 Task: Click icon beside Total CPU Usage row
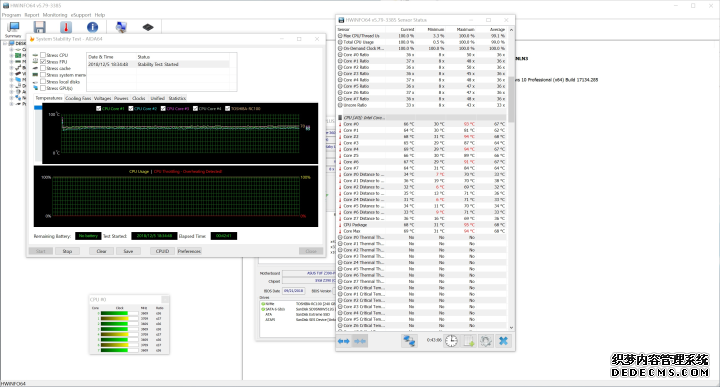tap(340, 42)
